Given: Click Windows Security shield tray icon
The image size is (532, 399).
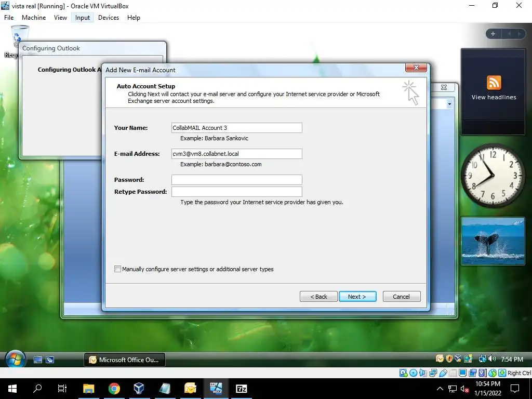Looking at the screenshot, I should coord(449,358).
